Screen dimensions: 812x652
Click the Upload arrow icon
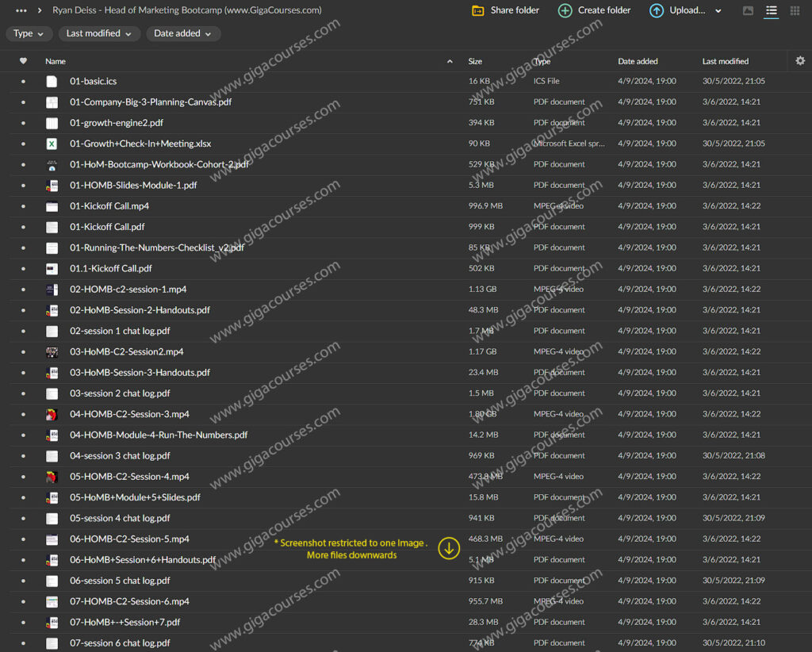[657, 10]
